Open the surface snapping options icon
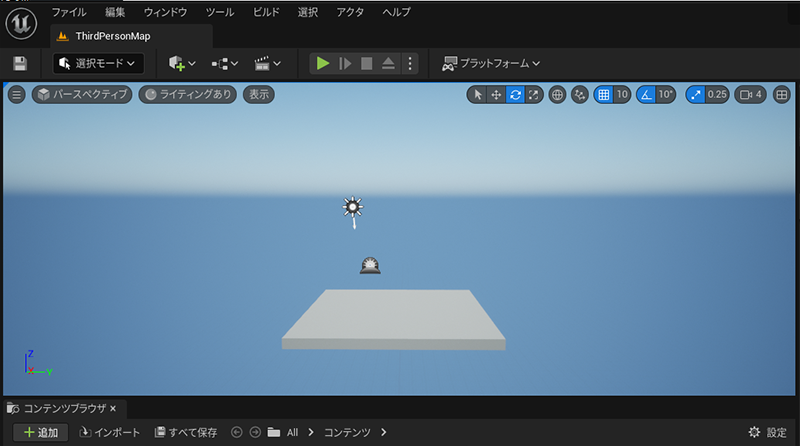800x446 pixels. click(x=579, y=95)
